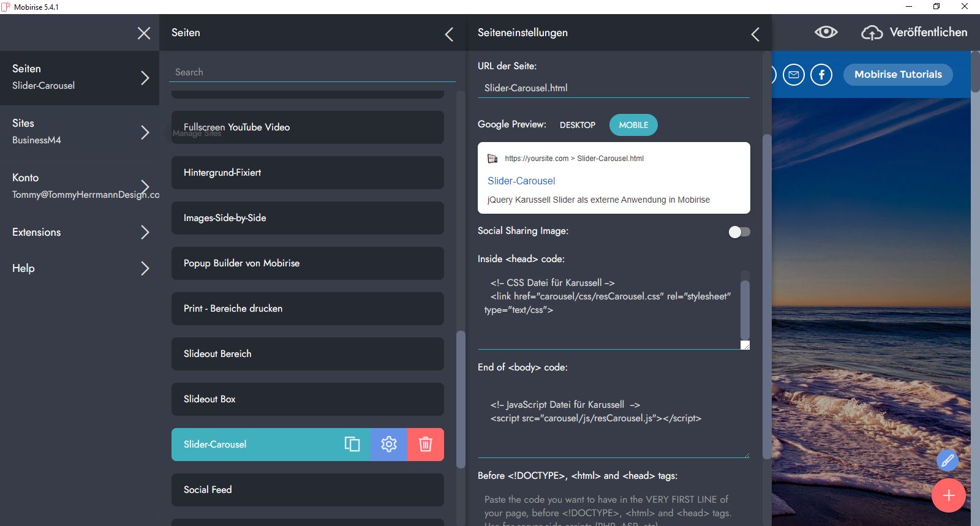Click the Facebook icon in header

tap(821, 75)
